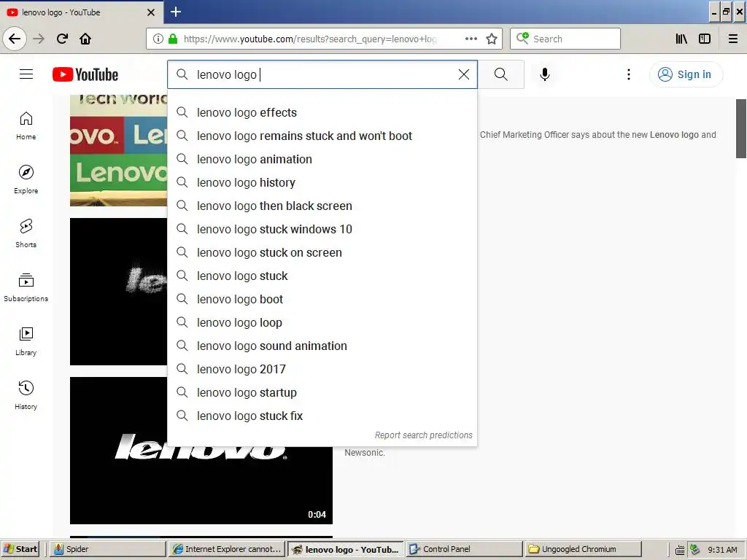Screen dimensions: 747x560
Task: Open the 0:04 lenovo logo video thumbnail
Action: pos(201,486)
